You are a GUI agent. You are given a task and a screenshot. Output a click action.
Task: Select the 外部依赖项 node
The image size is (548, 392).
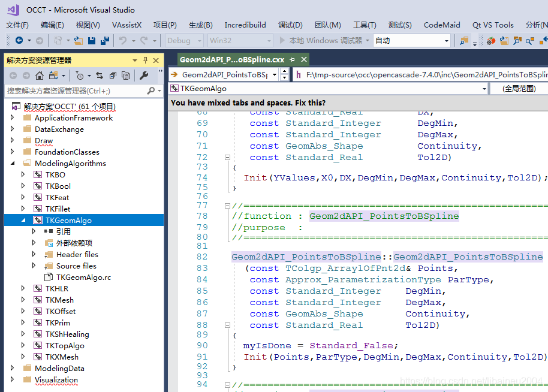(x=74, y=243)
